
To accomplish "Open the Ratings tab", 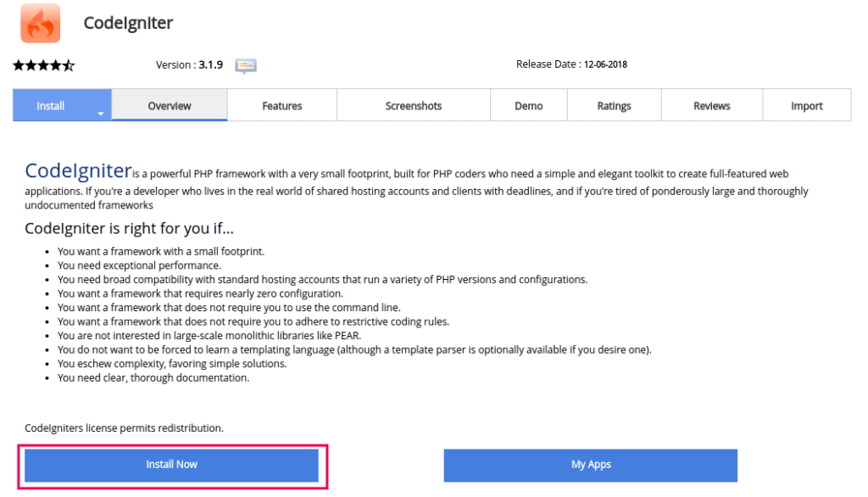I will (x=614, y=106).
